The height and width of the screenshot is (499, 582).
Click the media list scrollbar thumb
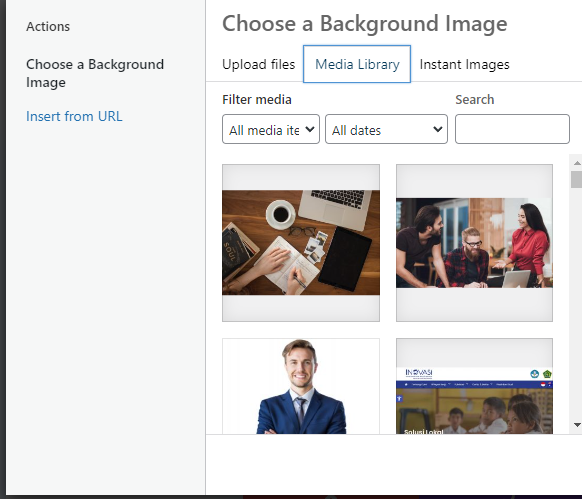[577, 180]
